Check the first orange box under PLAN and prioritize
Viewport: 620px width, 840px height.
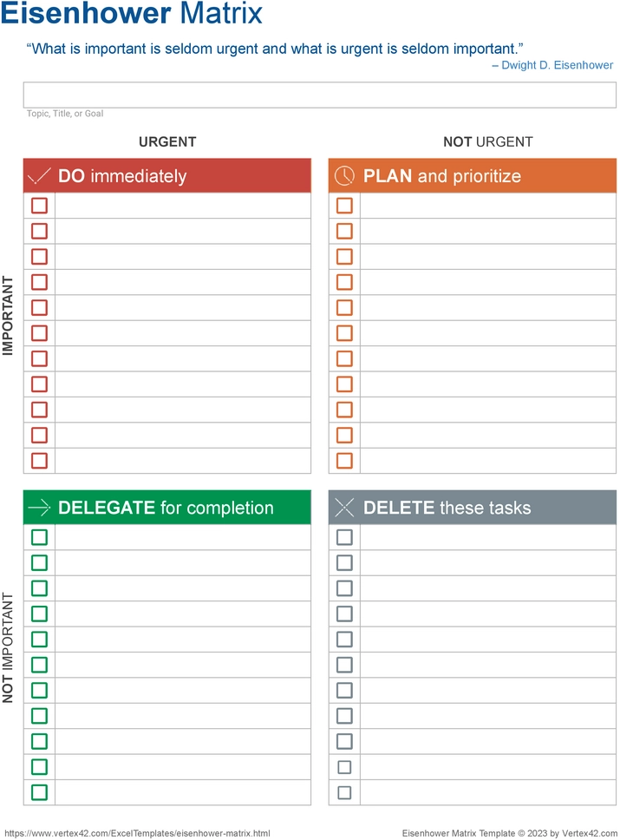tap(344, 206)
